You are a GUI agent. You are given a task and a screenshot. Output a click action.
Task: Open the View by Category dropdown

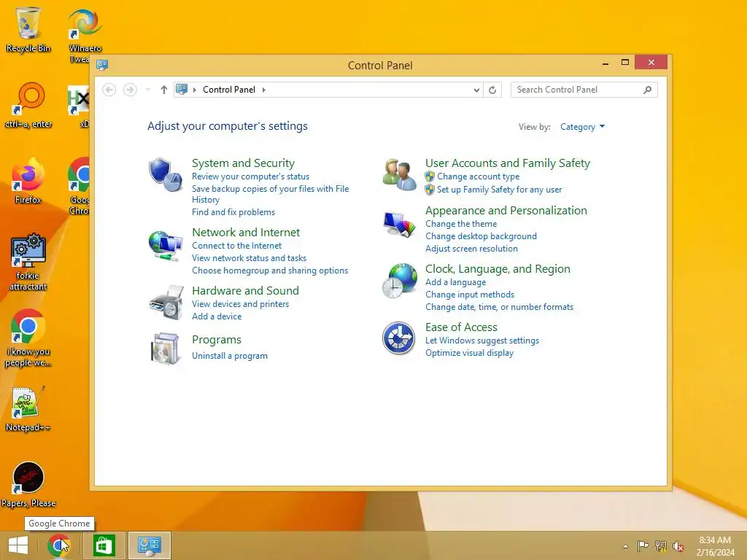(582, 127)
